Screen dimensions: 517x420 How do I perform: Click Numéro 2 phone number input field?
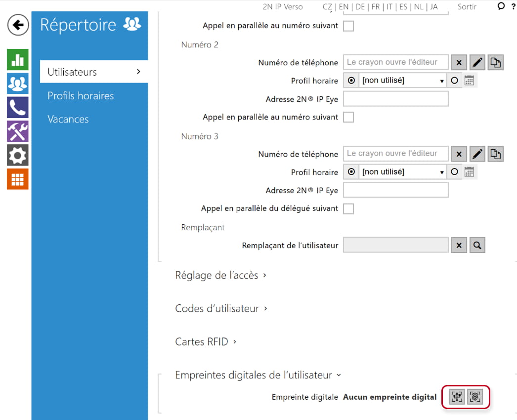[x=396, y=62]
